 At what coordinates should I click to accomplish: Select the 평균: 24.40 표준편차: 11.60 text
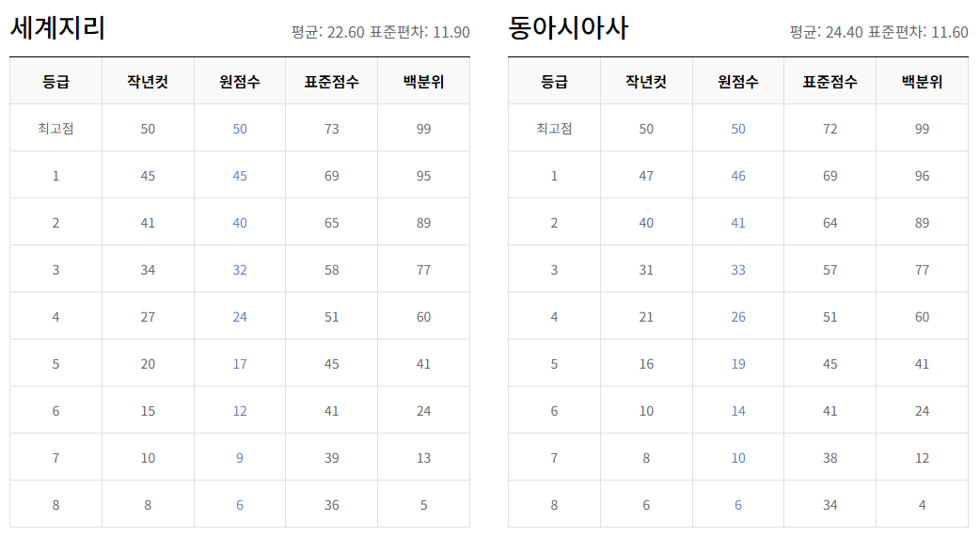tap(878, 32)
